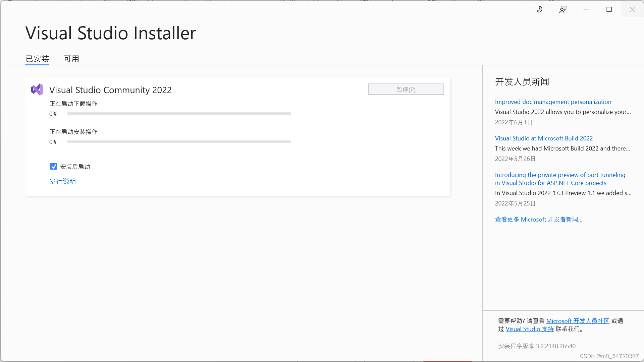Open the port tunneling private preview article
The image size is (644, 362).
560,179
